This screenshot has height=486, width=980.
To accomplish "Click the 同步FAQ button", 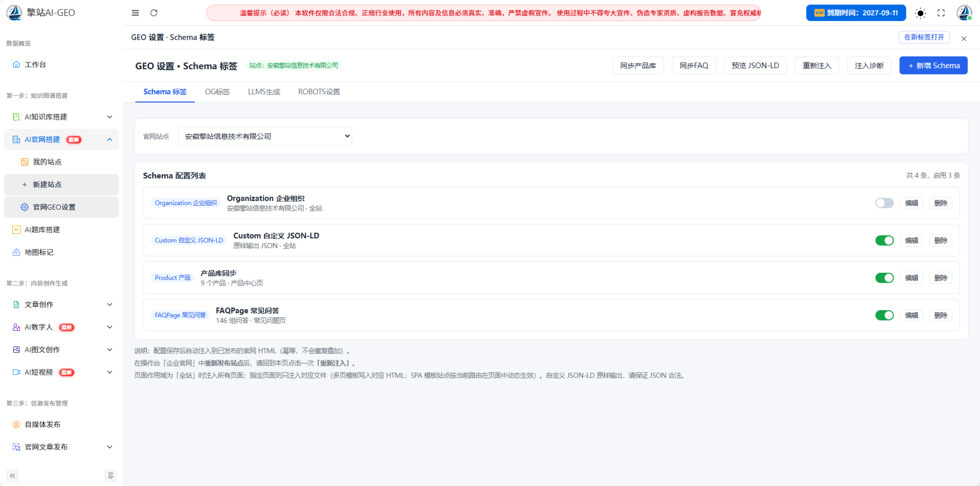I will (x=694, y=65).
